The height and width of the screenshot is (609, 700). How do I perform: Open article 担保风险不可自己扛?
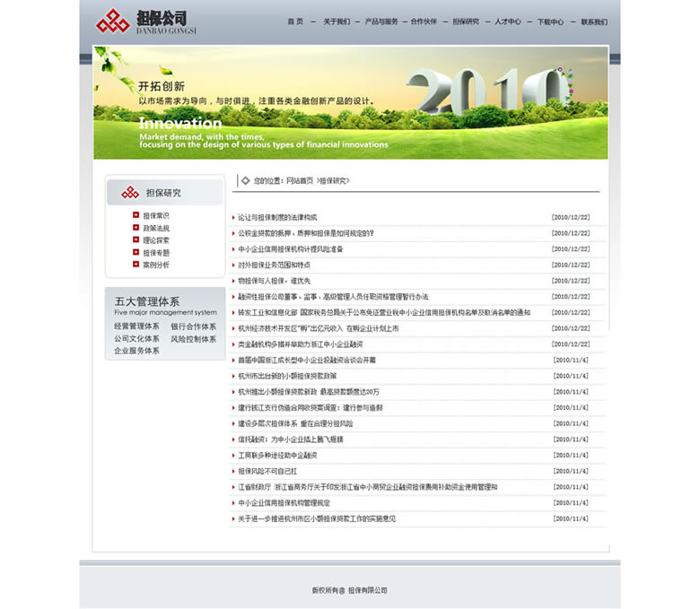[267, 471]
